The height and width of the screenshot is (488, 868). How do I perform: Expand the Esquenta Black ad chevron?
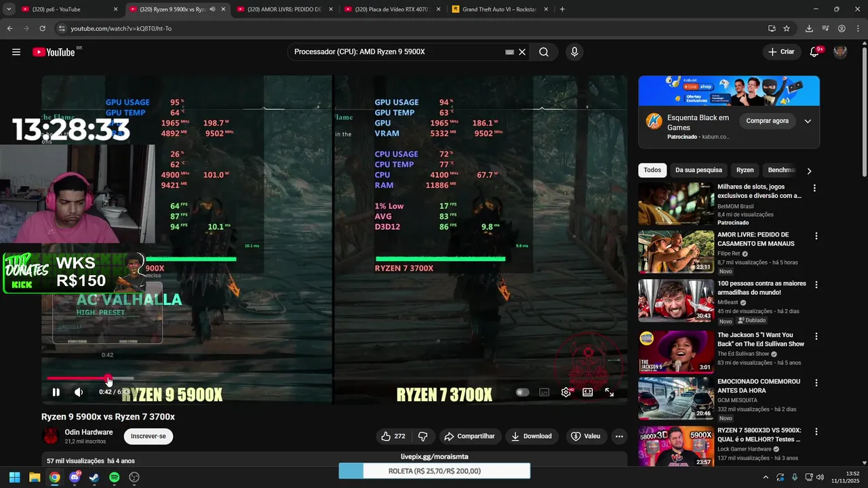808,121
